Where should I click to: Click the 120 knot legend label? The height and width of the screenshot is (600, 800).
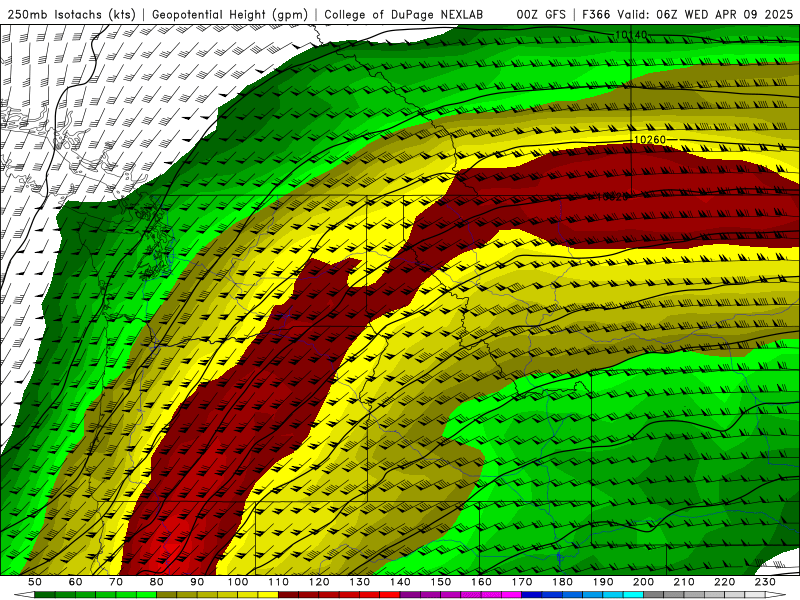[x=319, y=582]
